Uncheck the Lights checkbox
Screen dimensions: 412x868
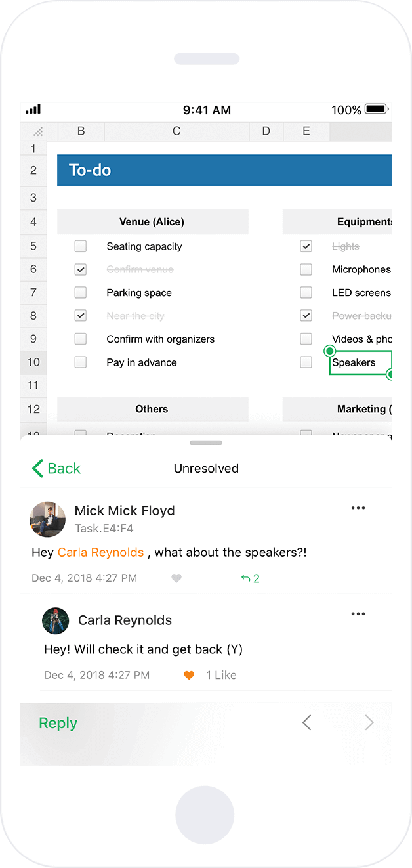tap(306, 246)
